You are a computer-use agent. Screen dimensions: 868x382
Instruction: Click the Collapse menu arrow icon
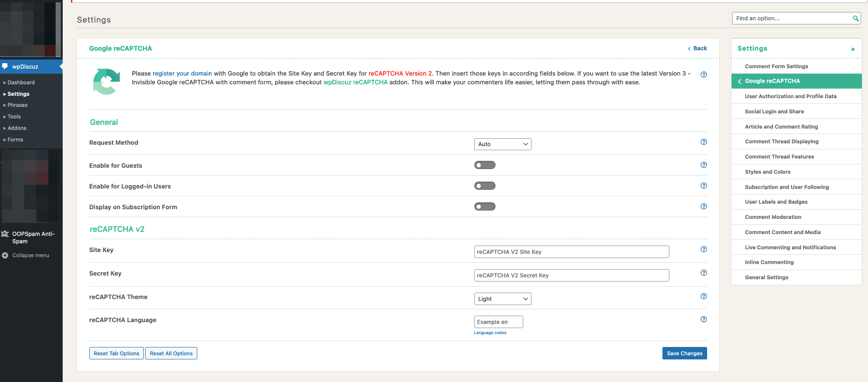coord(5,255)
